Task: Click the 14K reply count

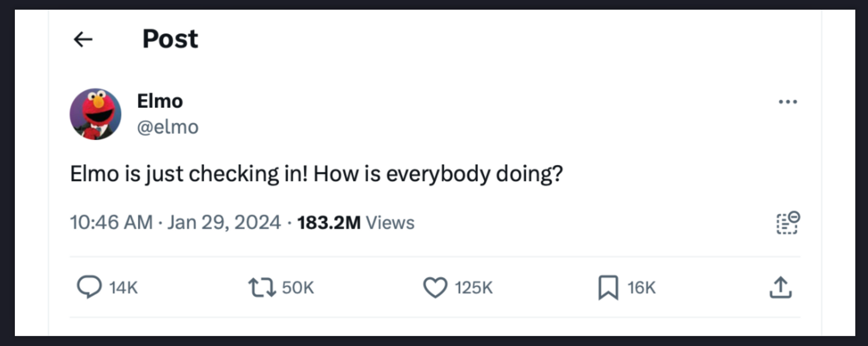Action: tap(123, 287)
